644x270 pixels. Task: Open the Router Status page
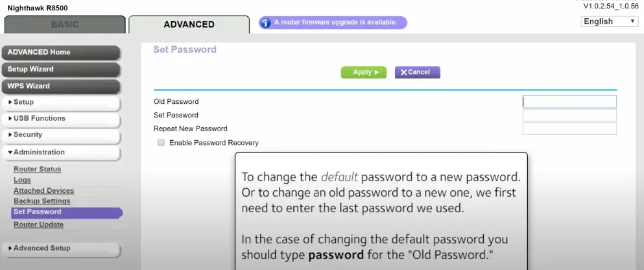(37, 169)
